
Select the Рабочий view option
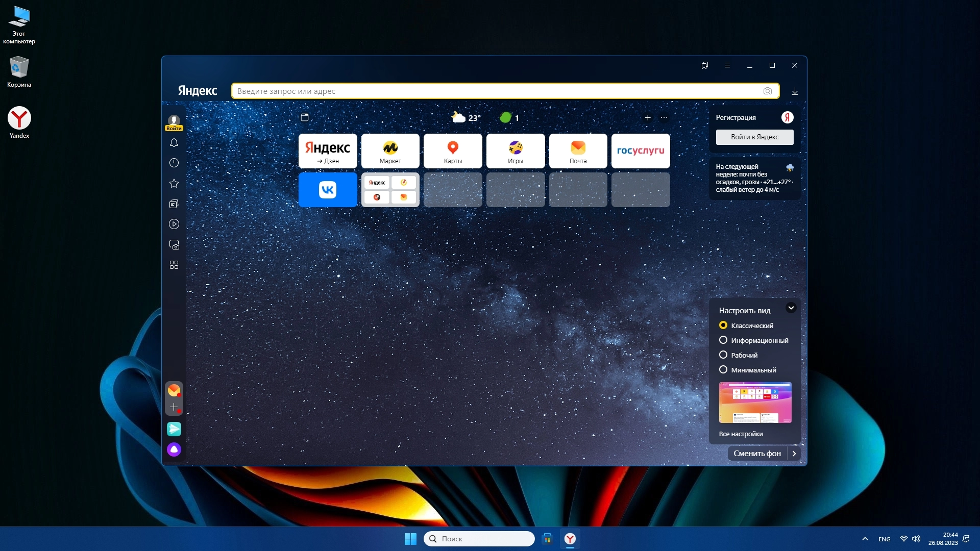click(x=723, y=355)
